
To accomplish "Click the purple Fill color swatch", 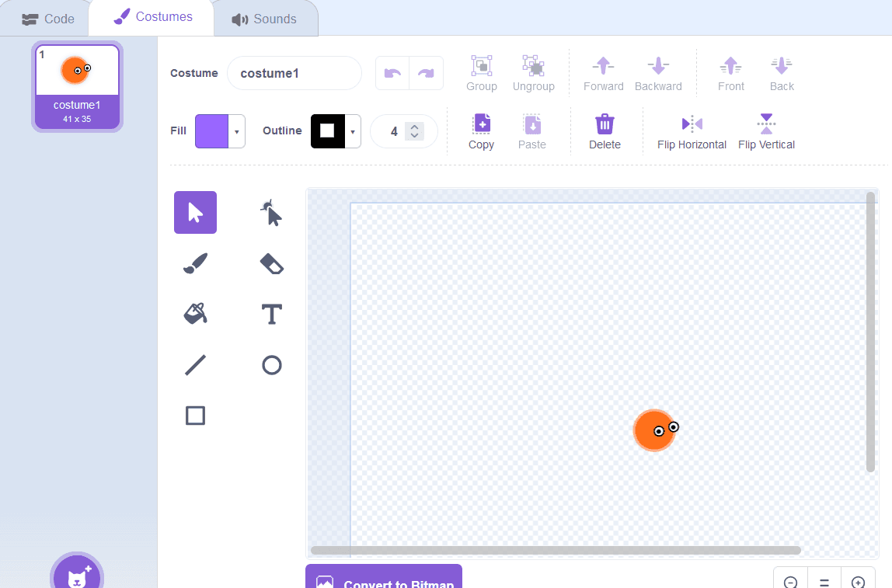I will click(x=214, y=130).
